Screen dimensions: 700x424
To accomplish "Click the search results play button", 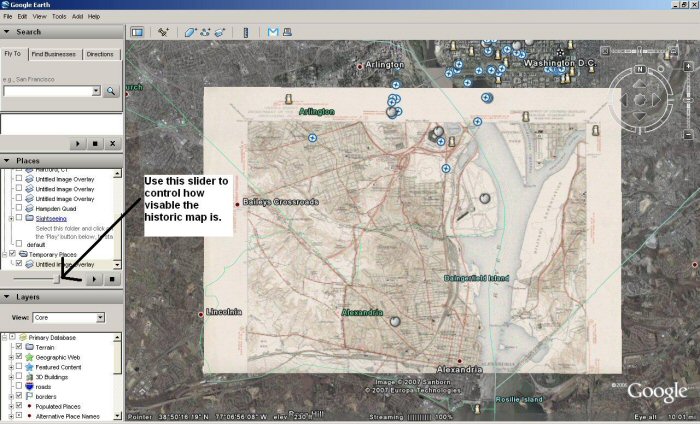I will coord(78,144).
